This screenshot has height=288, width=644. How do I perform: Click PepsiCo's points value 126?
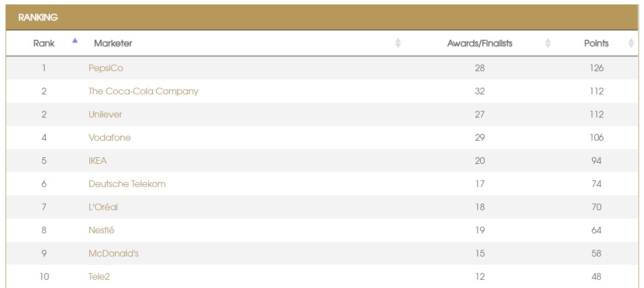tap(596, 68)
